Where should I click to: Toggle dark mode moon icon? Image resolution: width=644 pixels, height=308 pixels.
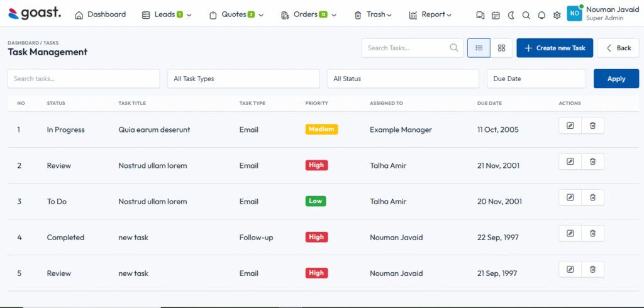(511, 15)
